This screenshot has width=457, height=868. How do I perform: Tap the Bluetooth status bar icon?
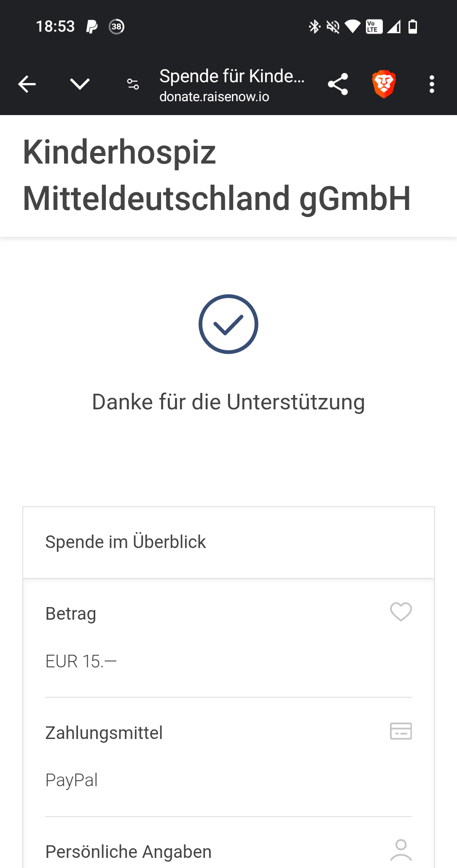point(315,27)
